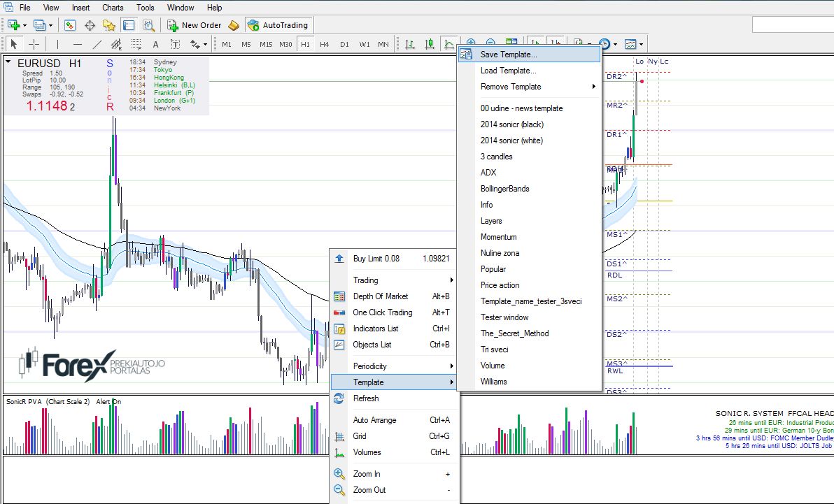Open the periodicity clock dropdown arrow
834x504 pixels.
616,45
